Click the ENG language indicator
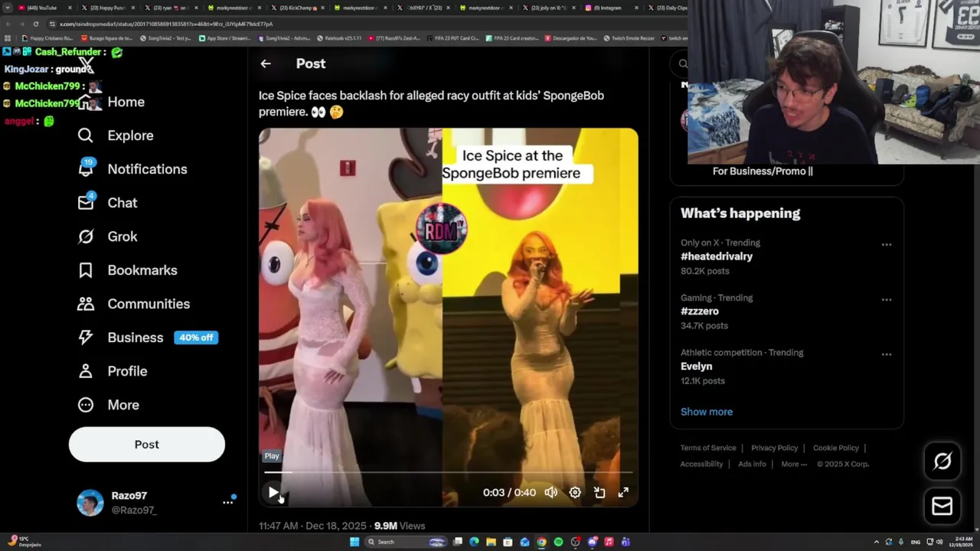Viewport: 980px width, 551px height. pyautogui.click(x=916, y=542)
